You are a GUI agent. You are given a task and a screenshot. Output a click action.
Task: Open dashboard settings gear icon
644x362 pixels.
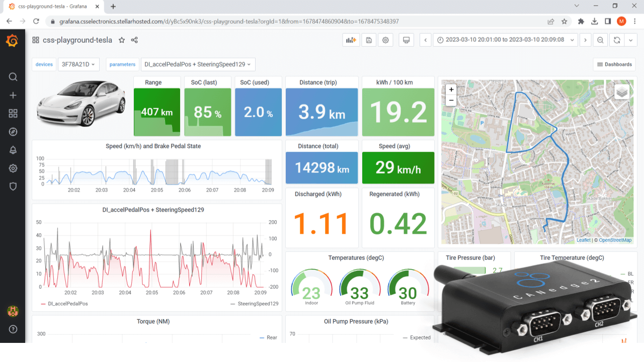pos(385,40)
